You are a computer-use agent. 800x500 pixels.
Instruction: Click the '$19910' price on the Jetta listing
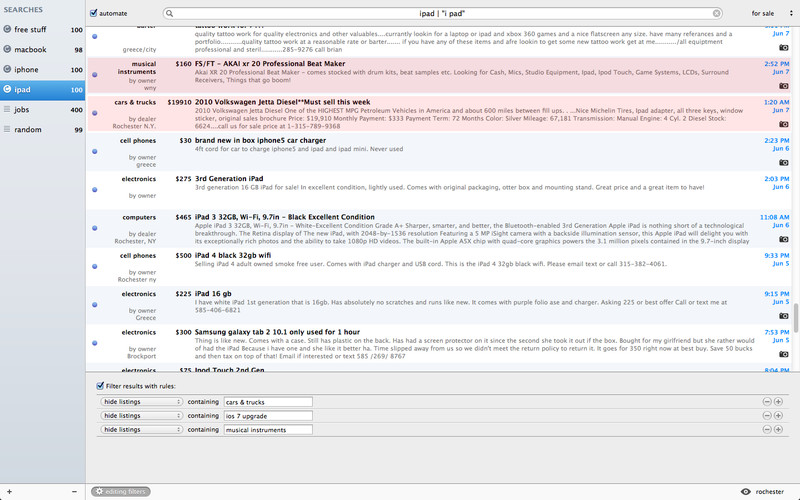click(179, 102)
